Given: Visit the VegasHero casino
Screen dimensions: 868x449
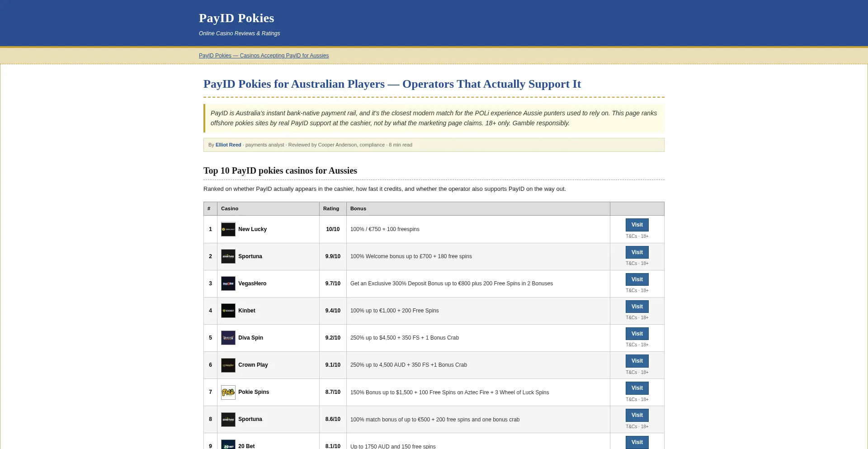Looking at the screenshot, I should (637, 279).
